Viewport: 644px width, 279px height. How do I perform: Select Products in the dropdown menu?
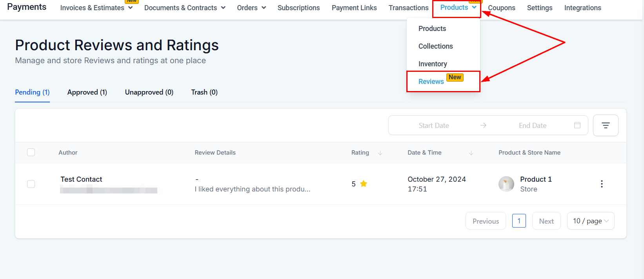click(x=432, y=29)
